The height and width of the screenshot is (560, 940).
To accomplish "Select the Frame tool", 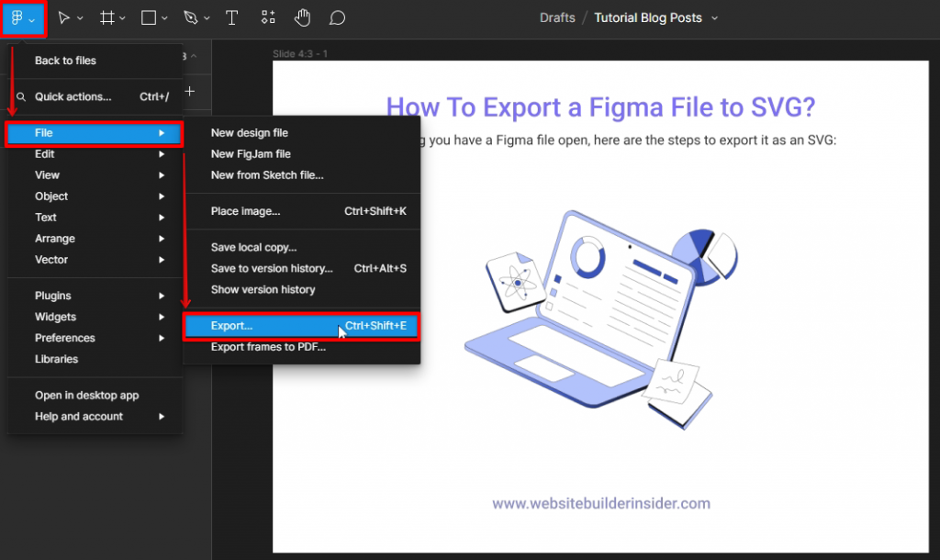I will tap(106, 18).
